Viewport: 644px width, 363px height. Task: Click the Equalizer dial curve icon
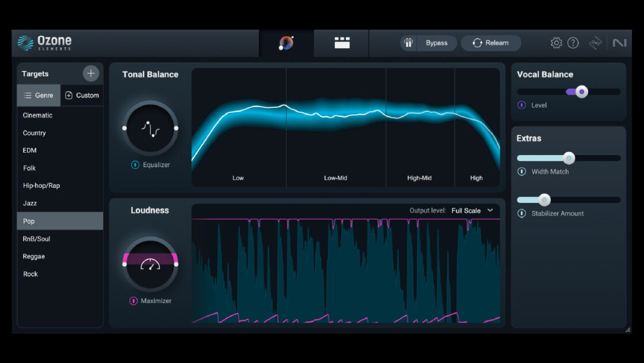151,129
